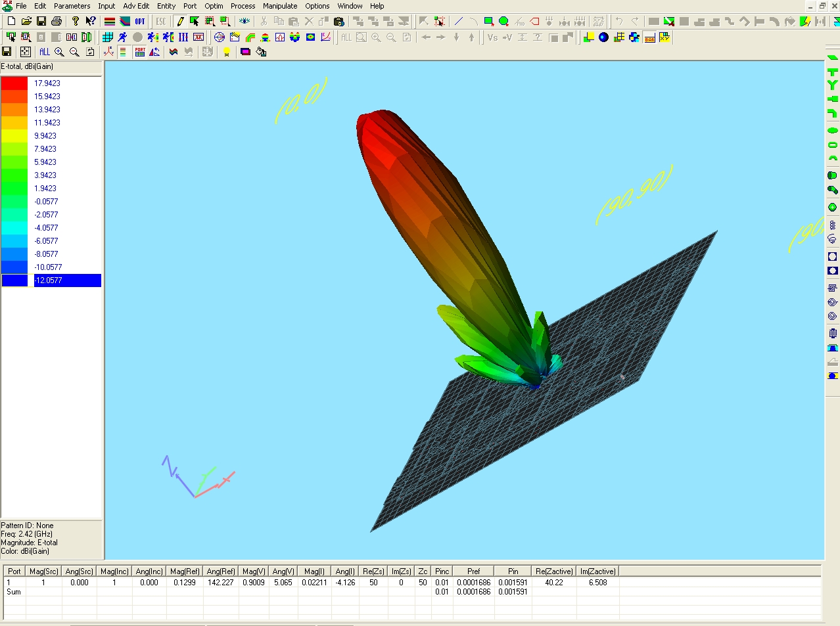This screenshot has height=626, width=840.
Task: Open the Manipulate menu
Action: (x=280, y=6)
